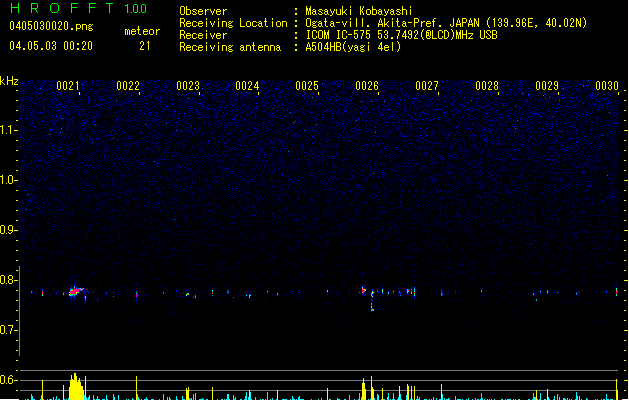The image size is (629, 400).
Task: Click the Receiving antenna label
Action: 230,47
